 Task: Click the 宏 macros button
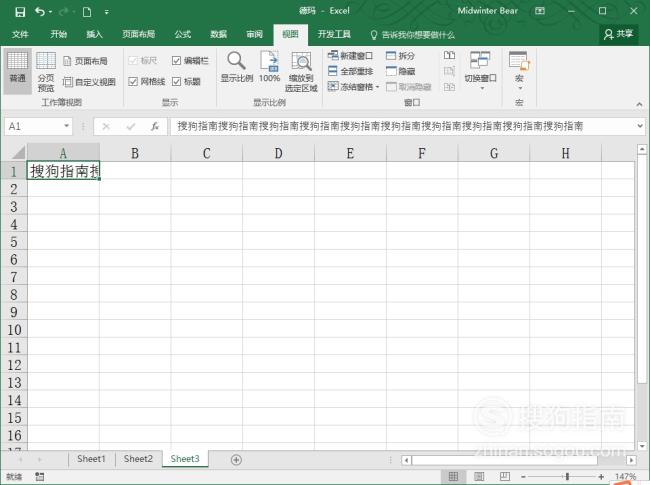[x=519, y=71]
